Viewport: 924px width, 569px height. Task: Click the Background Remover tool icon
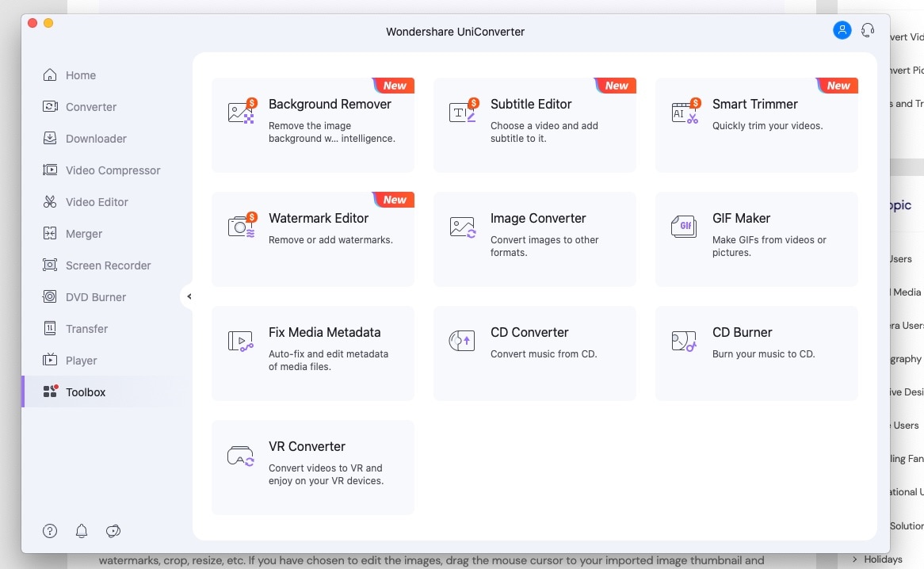point(242,111)
